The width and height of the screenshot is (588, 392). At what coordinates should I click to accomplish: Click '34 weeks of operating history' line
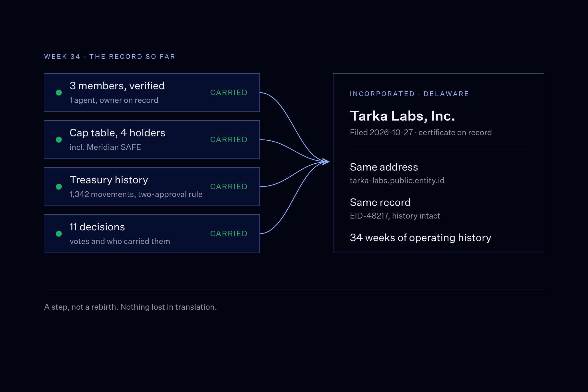click(420, 238)
